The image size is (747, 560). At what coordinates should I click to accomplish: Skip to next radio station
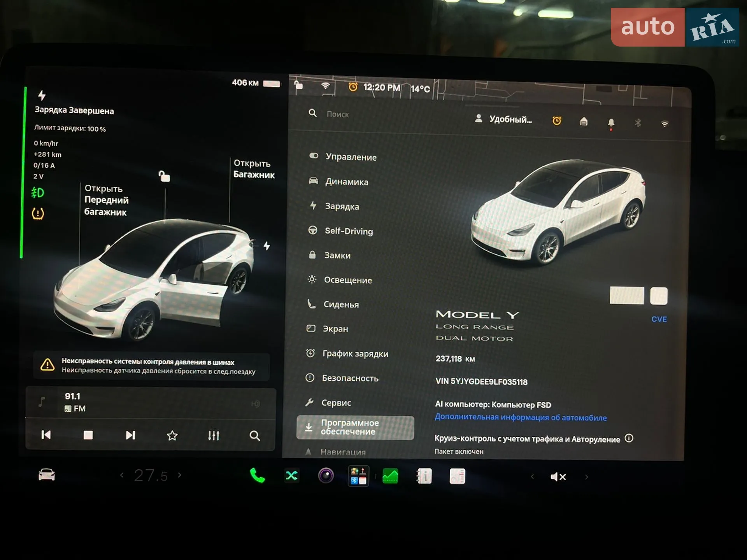(x=130, y=435)
